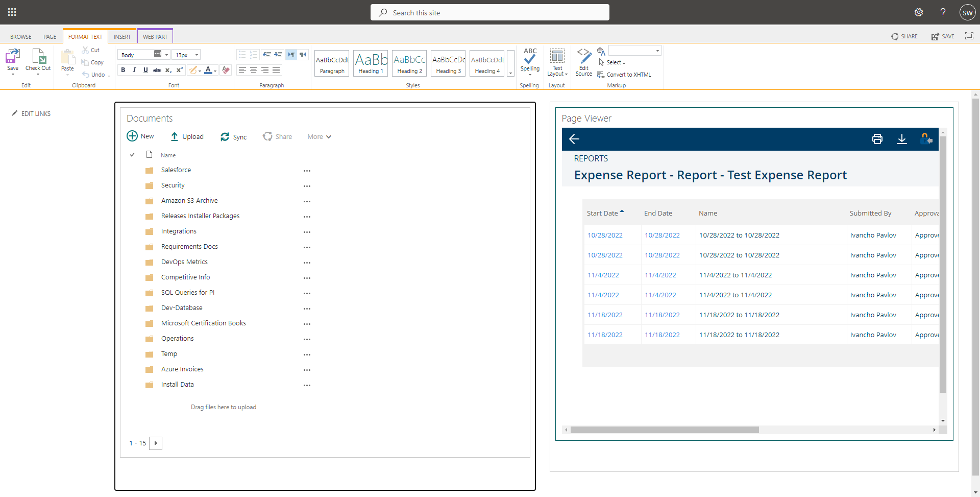The width and height of the screenshot is (980, 497).
Task: Click EDIT LINKS in the left navigation
Action: [31, 113]
